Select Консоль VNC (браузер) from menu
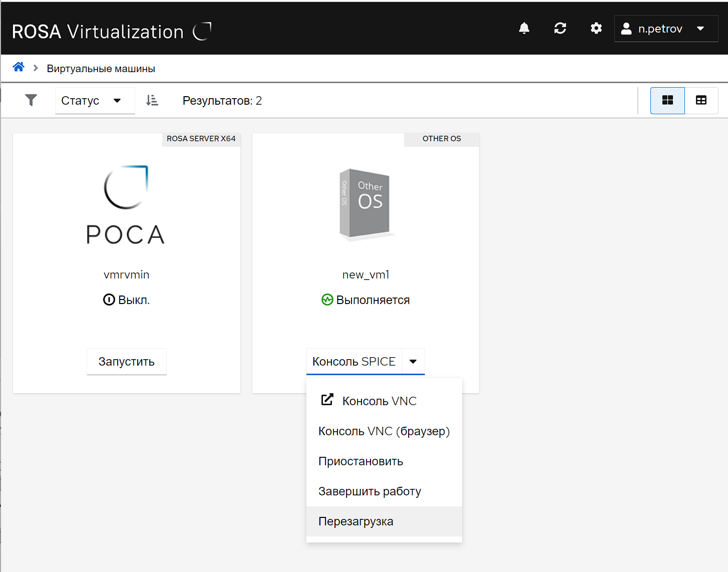Viewport: 728px width, 572px height. (384, 431)
